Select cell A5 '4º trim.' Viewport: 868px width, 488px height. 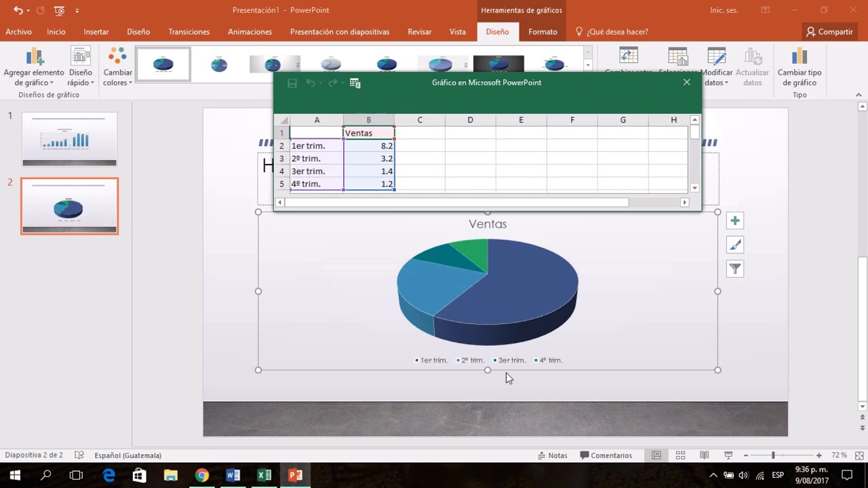(x=317, y=184)
